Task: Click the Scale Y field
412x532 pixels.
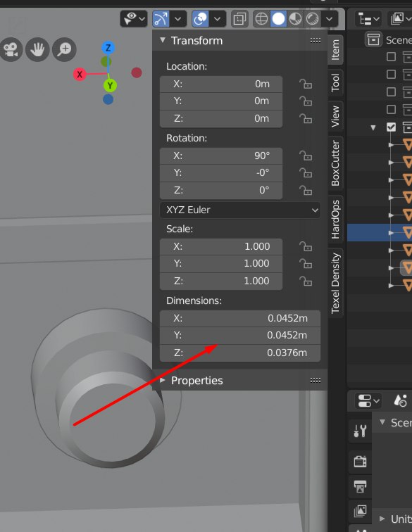Action: coord(221,264)
